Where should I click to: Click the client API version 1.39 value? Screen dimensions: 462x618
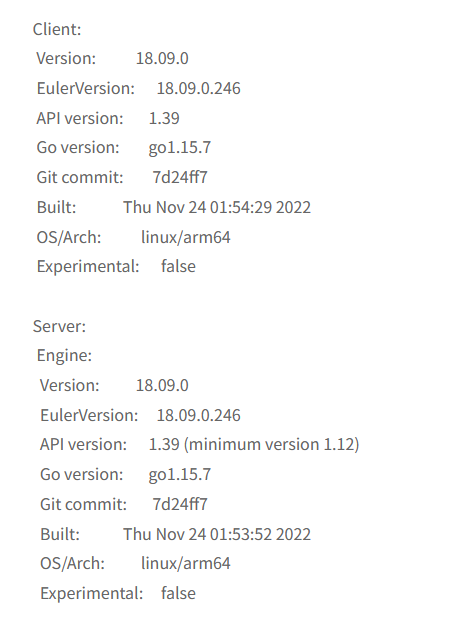[164, 118]
